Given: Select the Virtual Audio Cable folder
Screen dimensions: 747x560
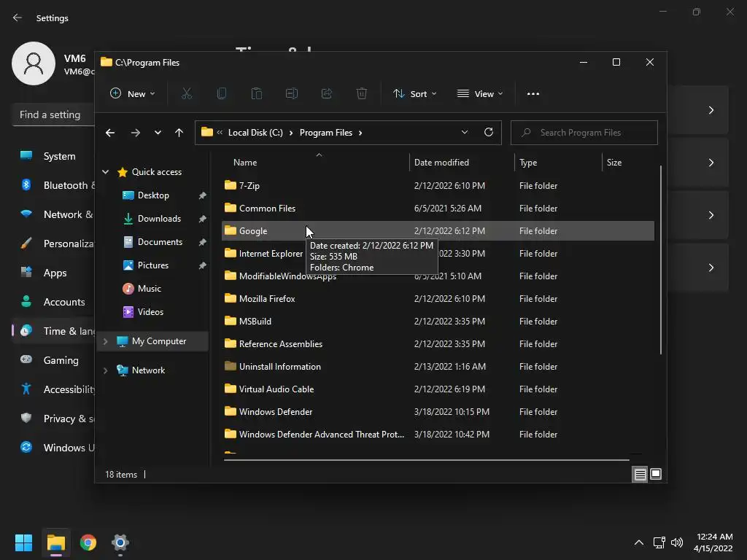Looking at the screenshot, I should coord(438,389).
